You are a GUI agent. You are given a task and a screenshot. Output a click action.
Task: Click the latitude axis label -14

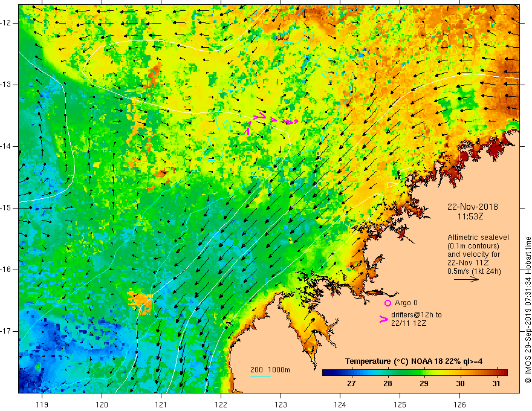coord(7,146)
